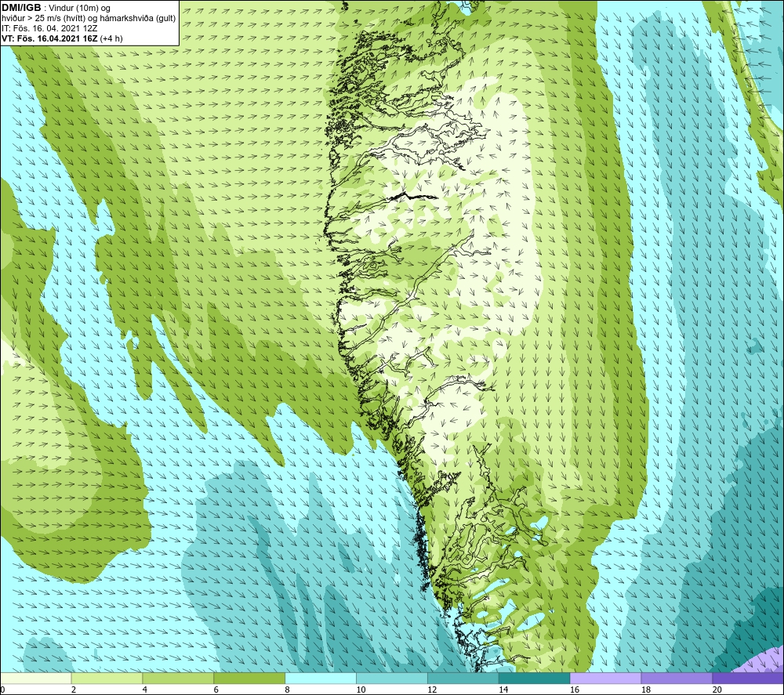The image size is (784, 695).
Task: Click the 14–16 m/s dark teal legend swatch
Action: 534,678
